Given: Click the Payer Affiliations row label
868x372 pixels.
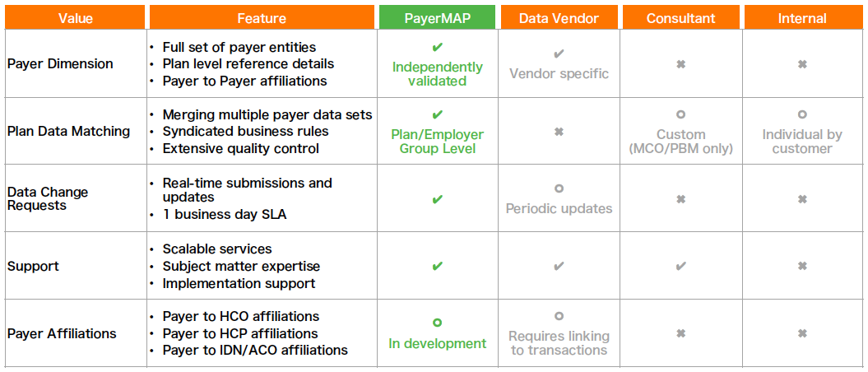Looking at the screenshot, I should tap(62, 334).
